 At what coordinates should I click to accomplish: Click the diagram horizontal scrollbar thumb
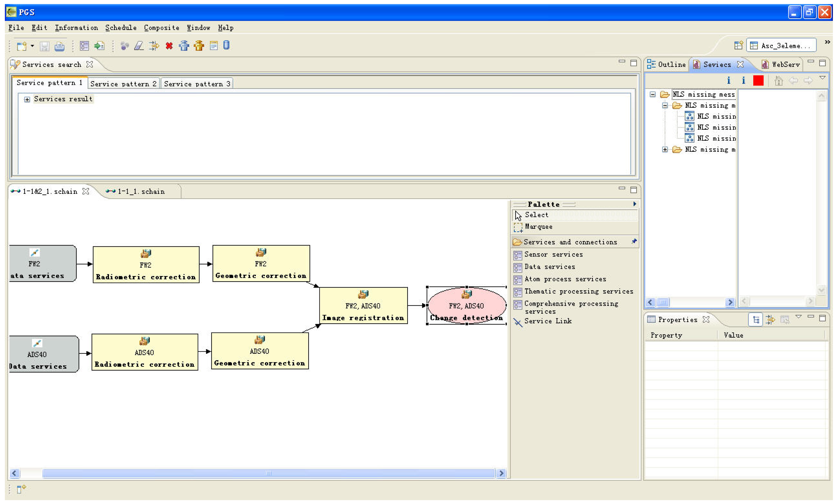pos(268,473)
